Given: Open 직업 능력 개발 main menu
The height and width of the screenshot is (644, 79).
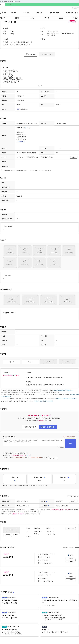Looking at the screenshot, I should click(x=54, y=13).
